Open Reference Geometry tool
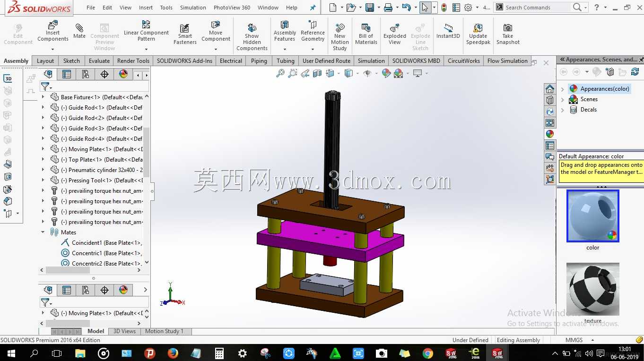The width and height of the screenshot is (644, 361). point(313,30)
